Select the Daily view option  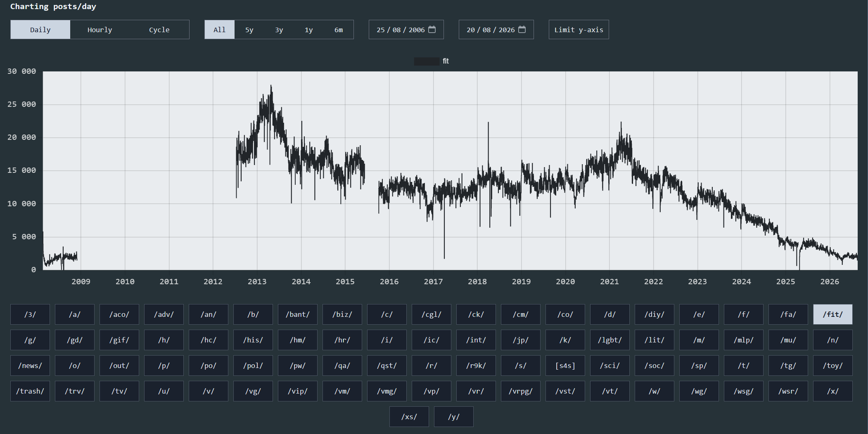click(40, 30)
